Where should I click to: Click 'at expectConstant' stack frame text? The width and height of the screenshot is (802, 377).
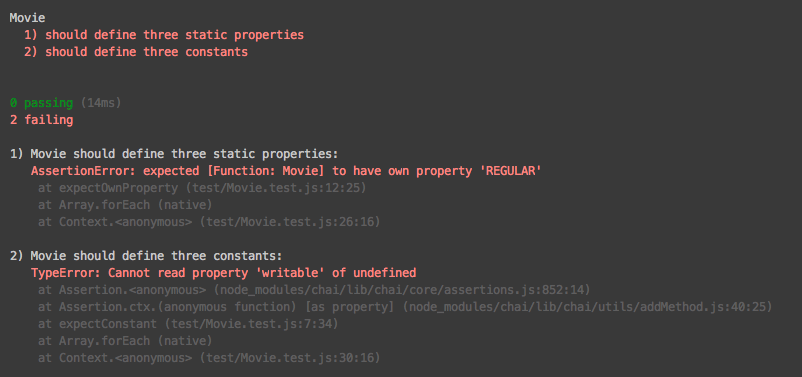pyautogui.click(x=97, y=324)
